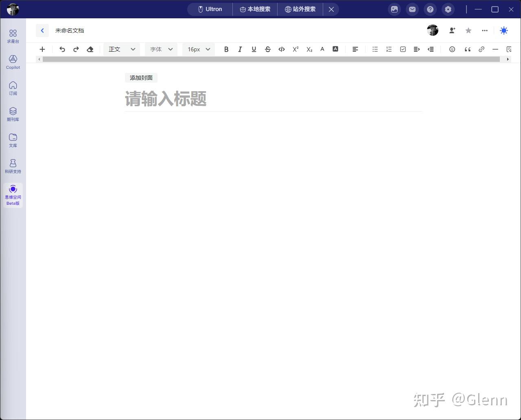This screenshot has width=521, height=420.
Task: Click the superscript formatting icon
Action: (x=295, y=49)
